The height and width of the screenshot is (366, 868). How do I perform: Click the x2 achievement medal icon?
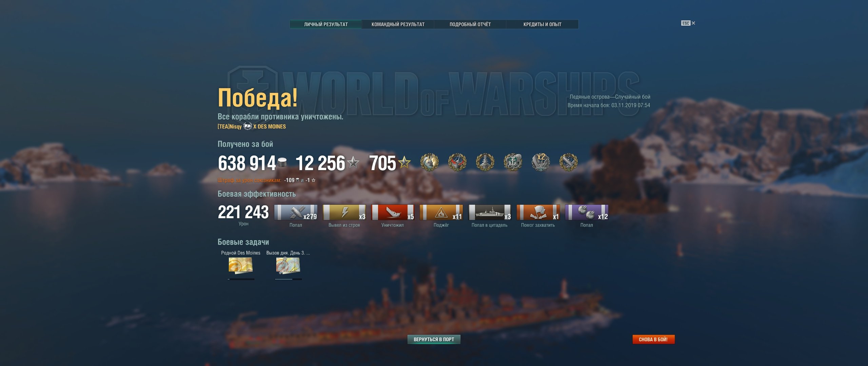[x=540, y=162]
